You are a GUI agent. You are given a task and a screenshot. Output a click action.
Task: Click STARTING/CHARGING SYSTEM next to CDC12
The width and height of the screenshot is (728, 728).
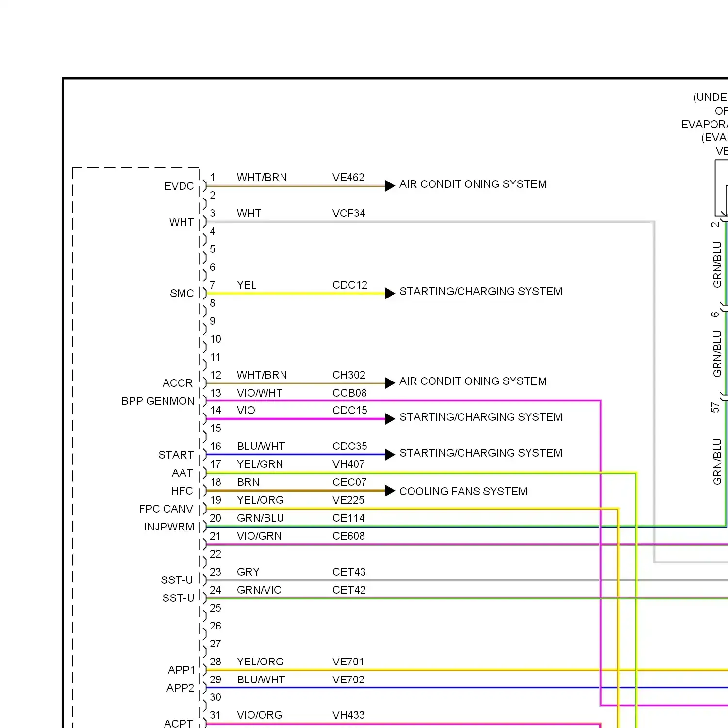click(480, 292)
